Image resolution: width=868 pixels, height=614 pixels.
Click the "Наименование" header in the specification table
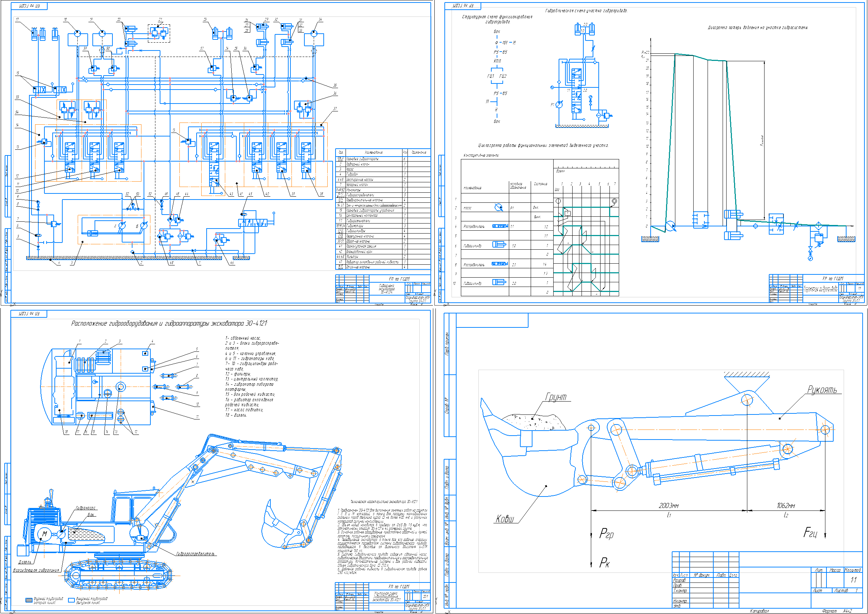(374, 152)
